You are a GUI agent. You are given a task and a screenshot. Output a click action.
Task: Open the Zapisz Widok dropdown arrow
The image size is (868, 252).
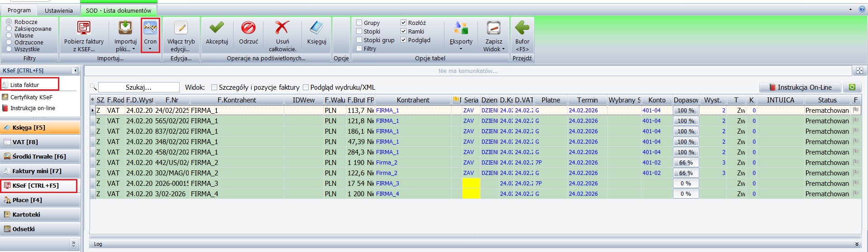click(503, 49)
